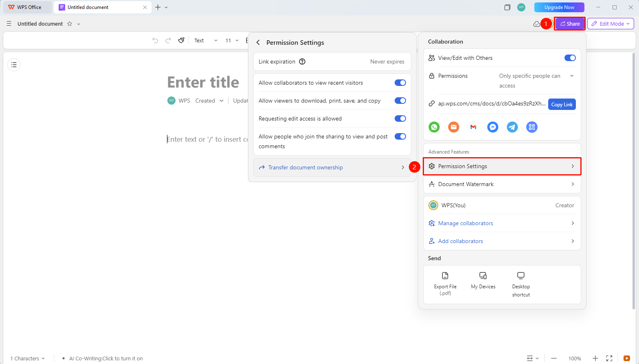Disable Allow collaborators to view recent visitors
The width and height of the screenshot is (639, 364).
[x=400, y=83]
